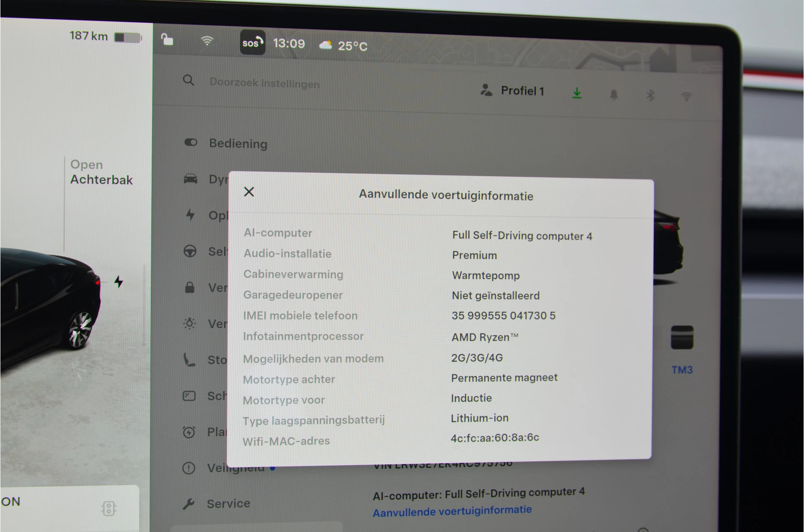
Task: Tap the Wi-Fi icon beside the lock
Action: 207,41
